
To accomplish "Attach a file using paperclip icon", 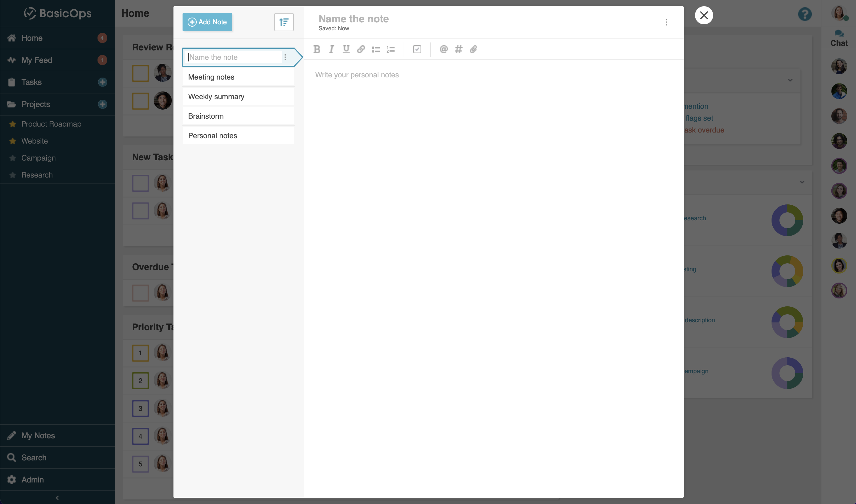I will 473,50.
